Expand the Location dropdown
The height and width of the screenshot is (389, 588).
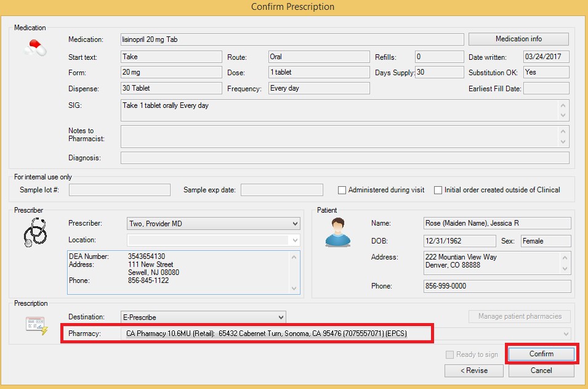[x=295, y=240]
